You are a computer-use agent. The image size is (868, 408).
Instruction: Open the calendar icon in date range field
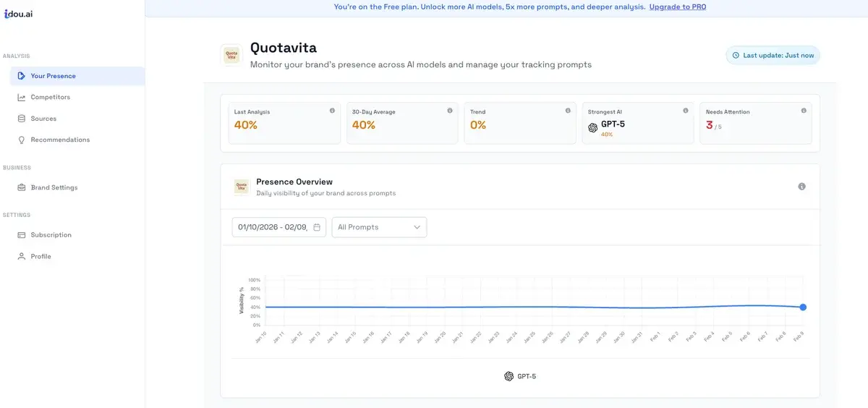[x=317, y=227]
